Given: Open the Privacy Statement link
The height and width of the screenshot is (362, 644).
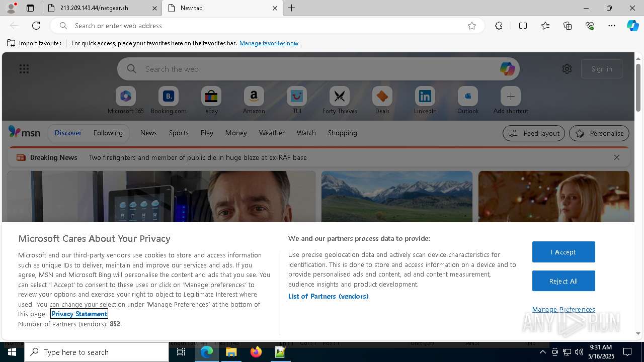Looking at the screenshot, I should click(x=79, y=314).
